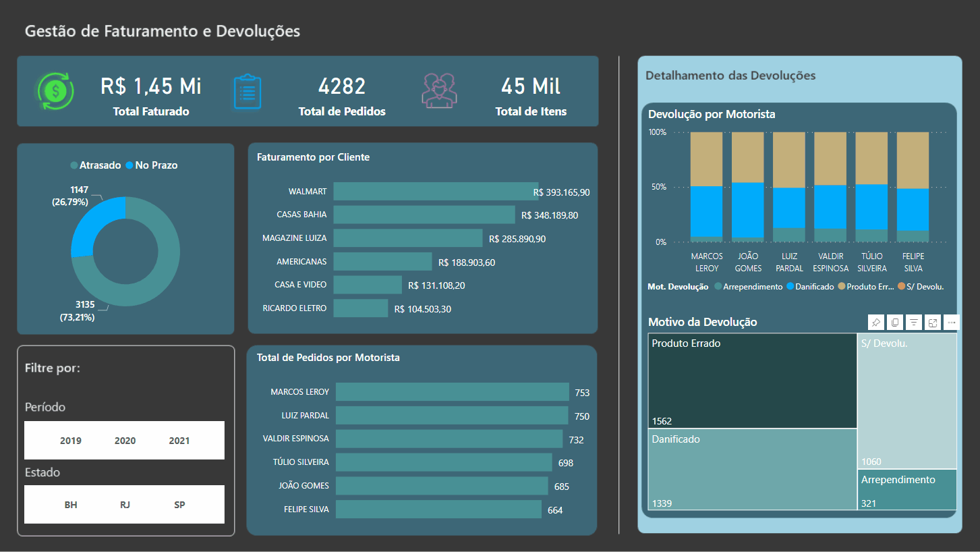Select LUIZ PARDAL bar in orders chart
This screenshot has width=980, height=552.
pos(452,416)
